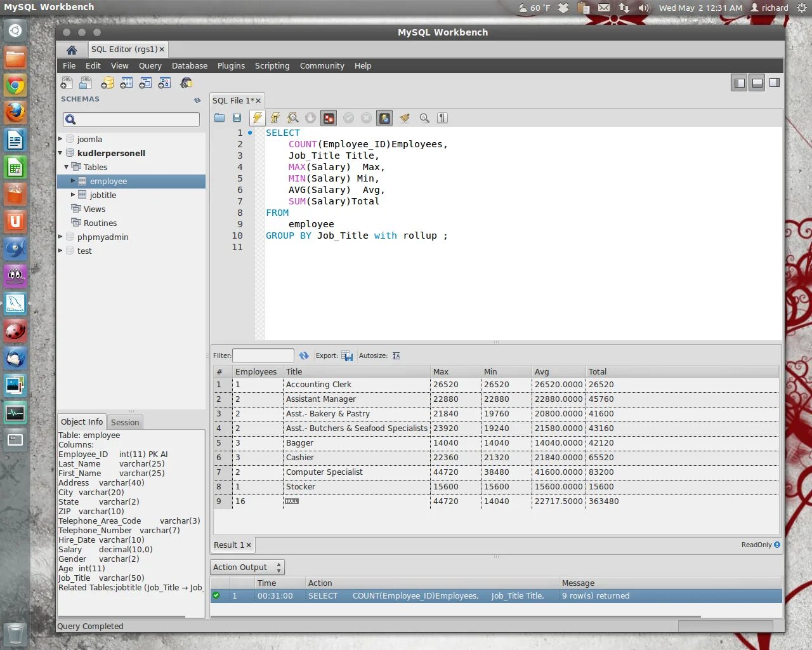Open the mail indicator in top panel
Image resolution: width=812 pixels, height=650 pixels.
tap(604, 8)
